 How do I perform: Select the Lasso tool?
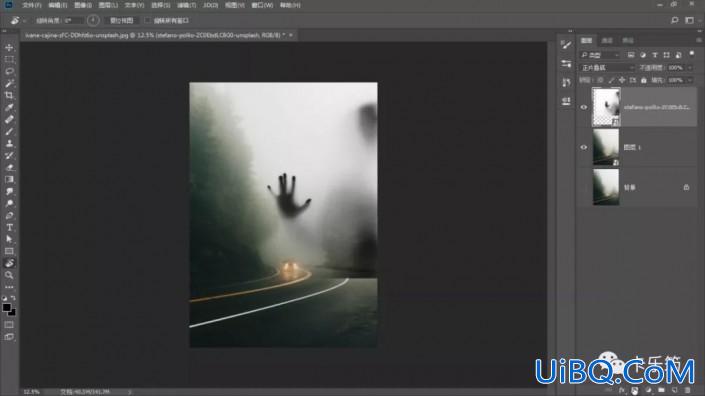[9, 71]
